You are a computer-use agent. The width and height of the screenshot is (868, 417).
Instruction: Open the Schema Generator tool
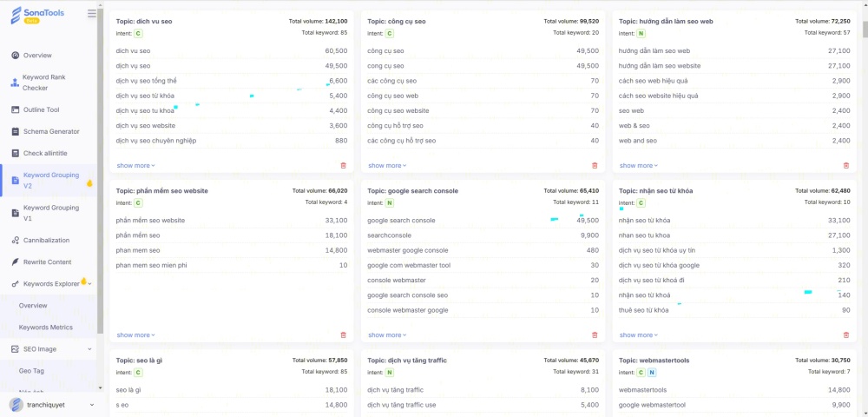coord(50,132)
